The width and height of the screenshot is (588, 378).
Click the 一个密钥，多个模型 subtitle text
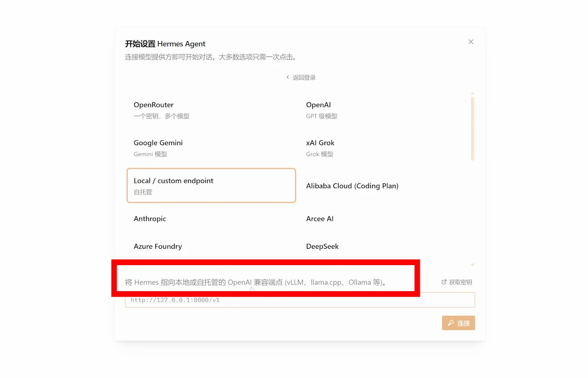[162, 116]
